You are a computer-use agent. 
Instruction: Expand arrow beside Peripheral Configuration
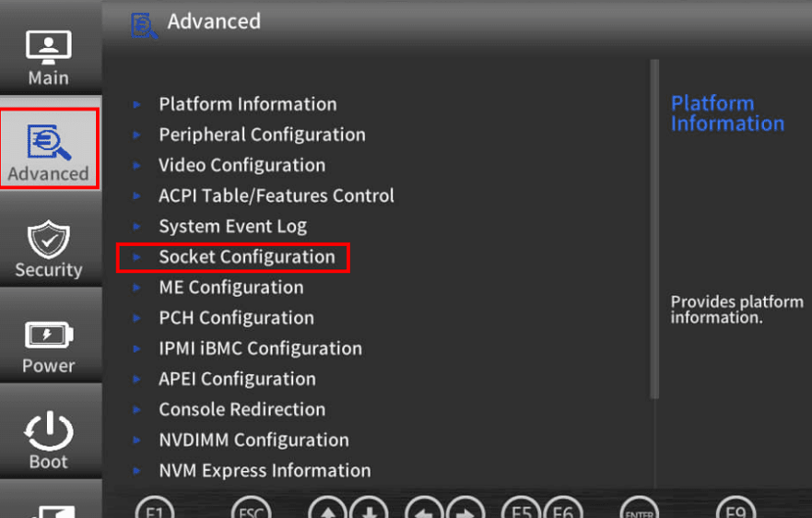tap(136, 135)
